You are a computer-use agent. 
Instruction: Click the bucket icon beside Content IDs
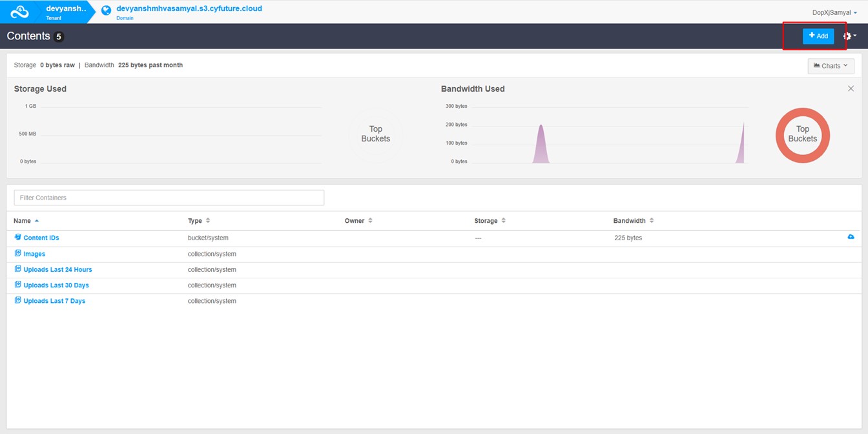click(18, 237)
